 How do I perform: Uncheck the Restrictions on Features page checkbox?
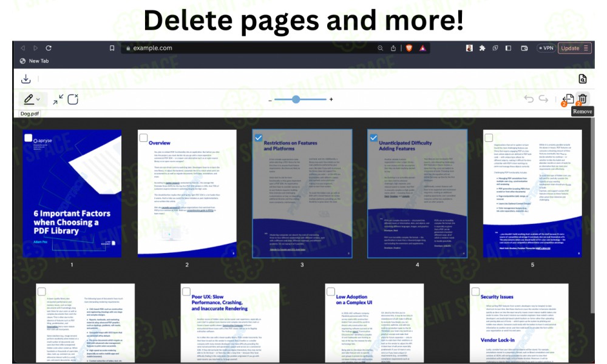(259, 138)
